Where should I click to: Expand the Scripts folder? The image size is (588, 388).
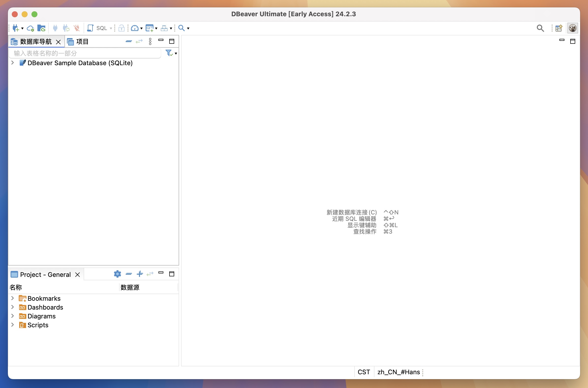tap(13, 325)
